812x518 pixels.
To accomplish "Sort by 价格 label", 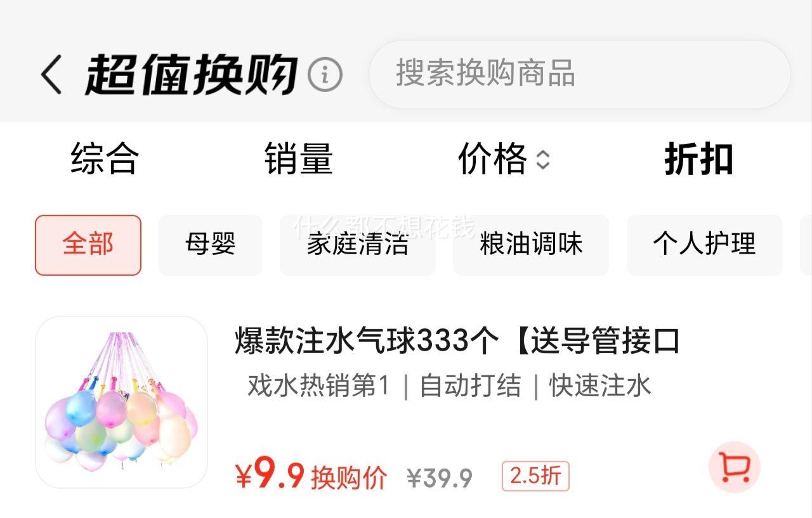I will pos(492,159).
